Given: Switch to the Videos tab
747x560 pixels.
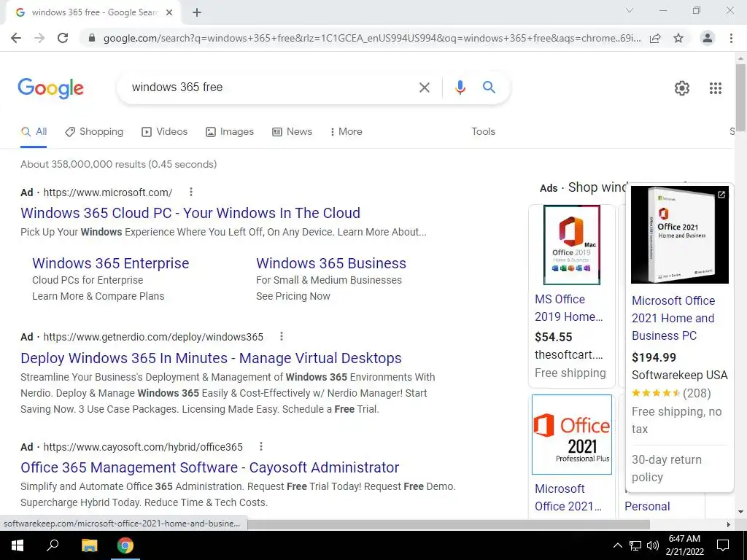Looking at the screenshot, I should (x=164, y=131).
